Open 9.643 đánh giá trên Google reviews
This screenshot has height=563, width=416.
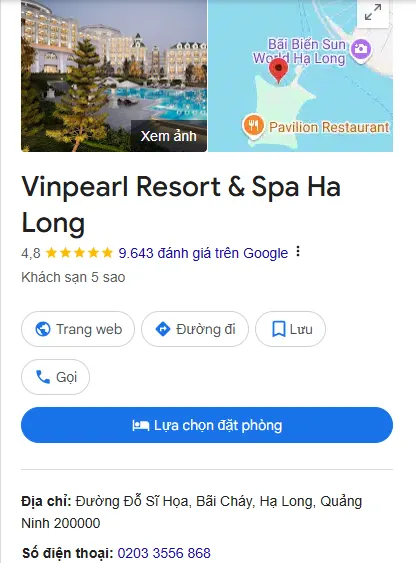click(x=203, y=253)
